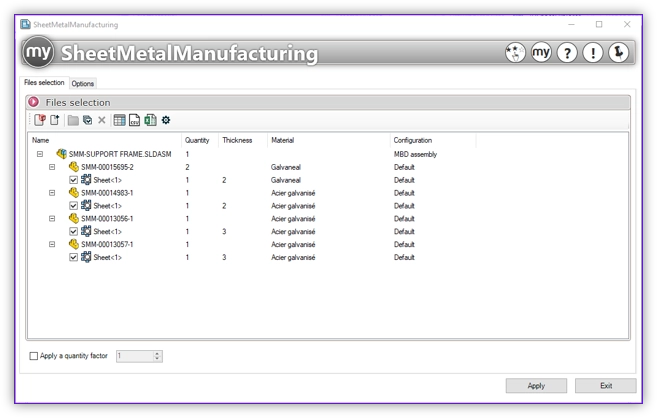Enable Apply a quantity factor checkbox
Viewport: 657px width, 418px height.
pyautogui.click(x=34, y=356)
